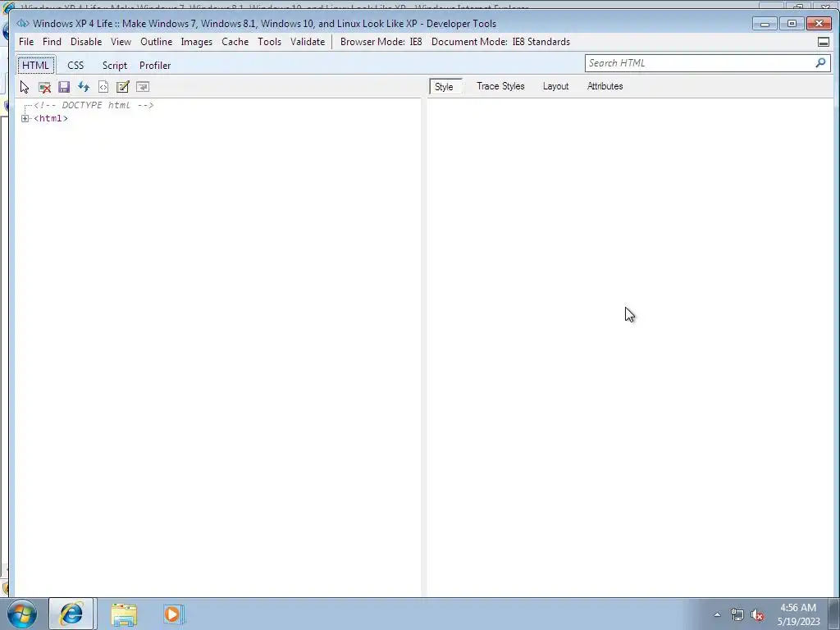Switch to the Profiler tab
The height and width of the screenshot is (630, 840).
(x=155, y=66)
